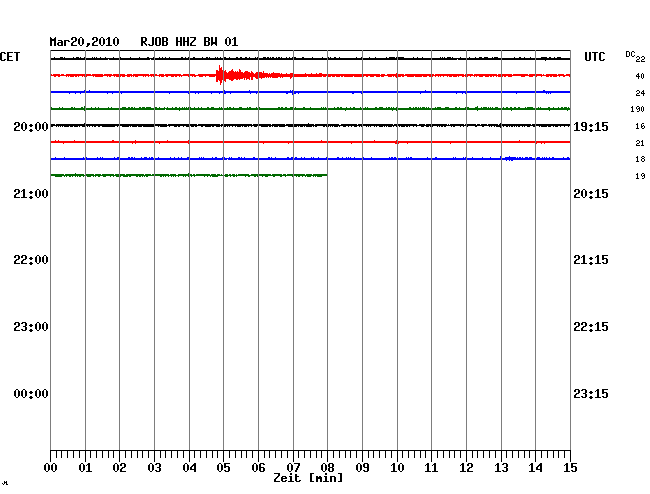Screen dimensions: 650x494
Task: Click minute tick label 10
Action: [x=397, y=468]
